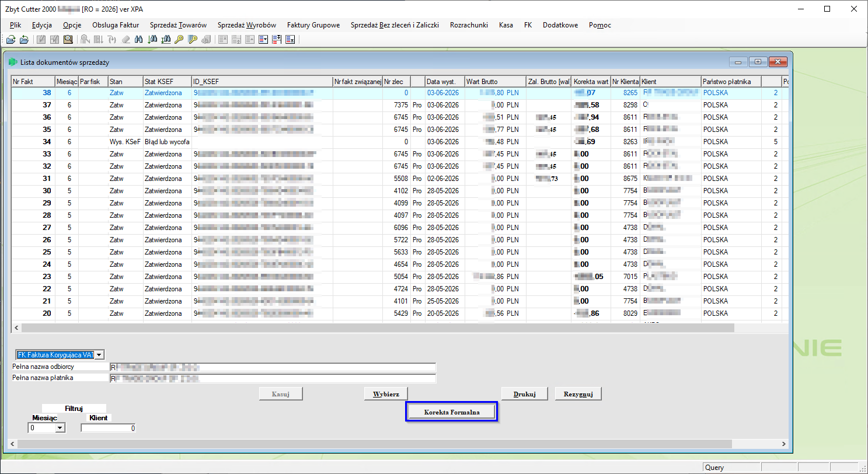Screen dimensions: 868x474
Task: Expand the Miesiąc filter dropdown
Action: tap(60, 428)
